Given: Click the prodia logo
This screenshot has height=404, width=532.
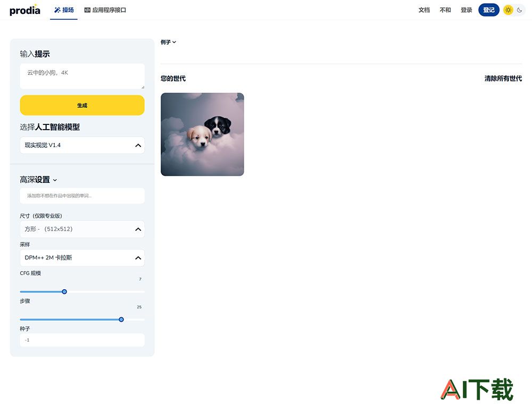Looking at the screenshot, I should [25, 10].
